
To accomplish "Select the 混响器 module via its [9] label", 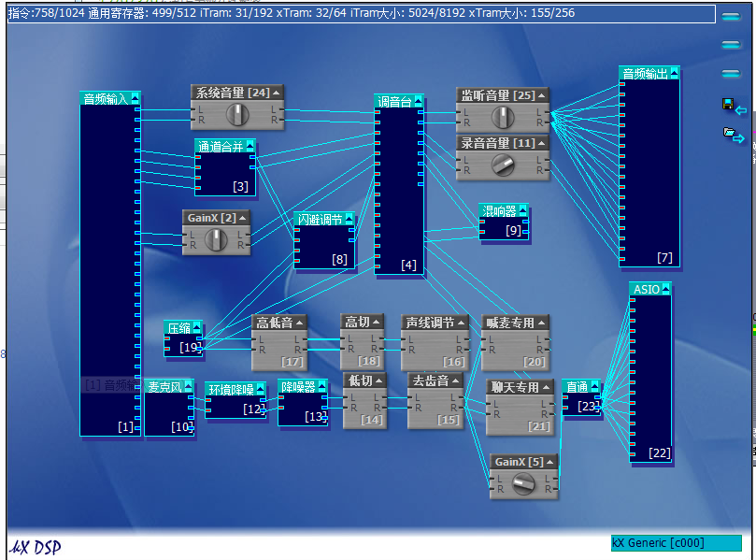I will [513, 231].
